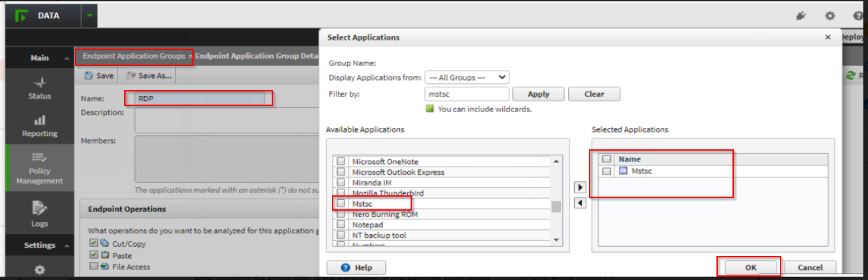Remove application with the left arrow button
This screenshot has height=280, width=868.
[580, 203]
